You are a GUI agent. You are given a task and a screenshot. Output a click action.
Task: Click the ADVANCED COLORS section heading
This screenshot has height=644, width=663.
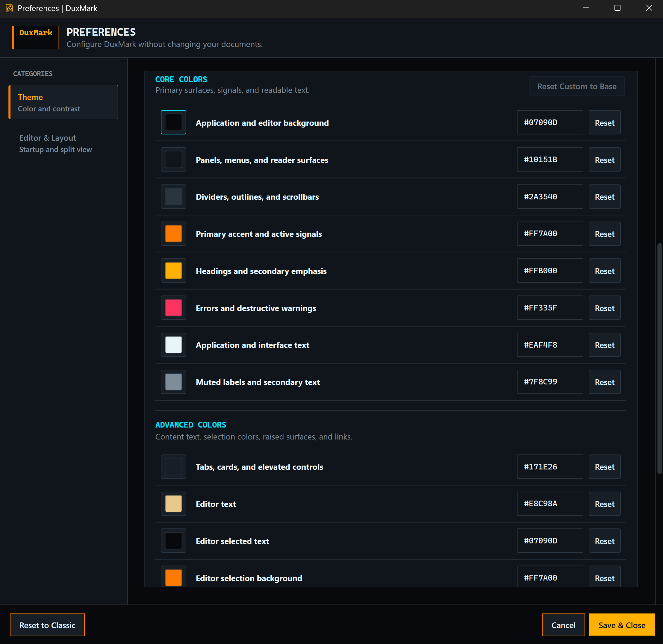point(191,425)
